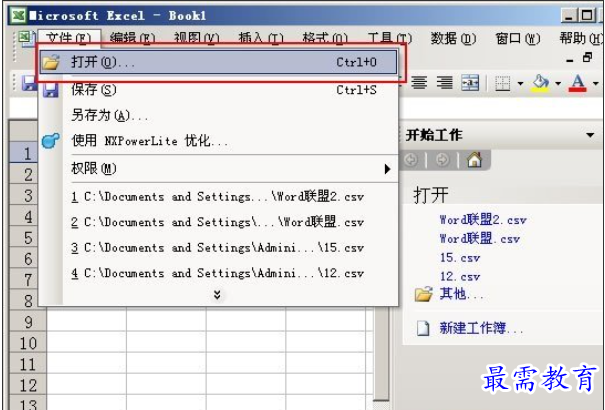This screenshot has width=605, height=410.
Task: Click the Merge and Center toolbar icon
Action: (x=470, y=83)
